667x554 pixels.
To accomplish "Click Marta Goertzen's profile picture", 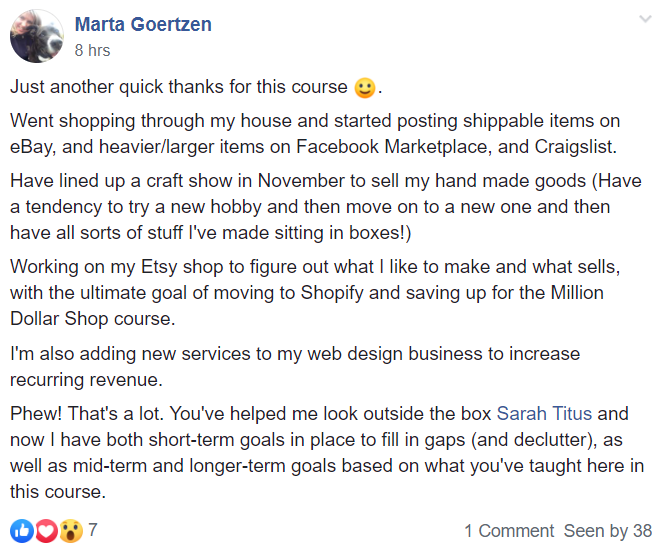I will 38,35.
